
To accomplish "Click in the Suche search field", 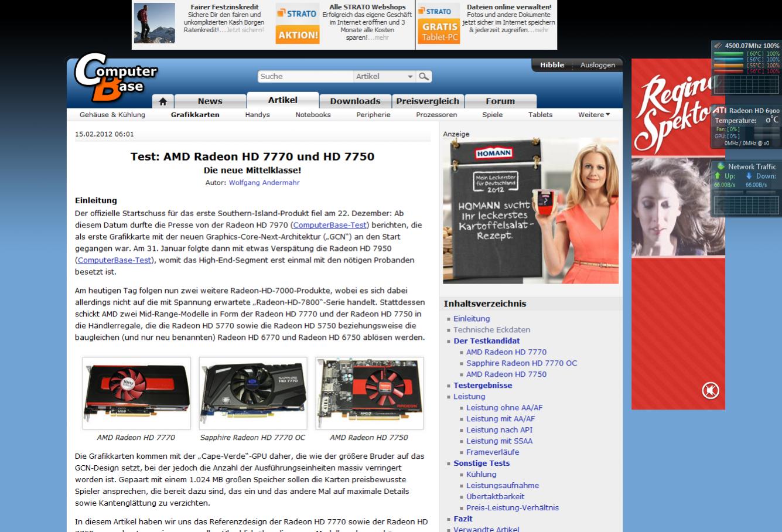I will tap(305, 76).
